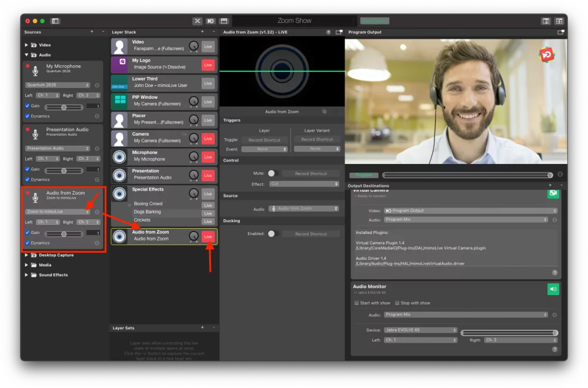
Task: Click the My Logo layer thumbnail icon
Action: point(119,65)
